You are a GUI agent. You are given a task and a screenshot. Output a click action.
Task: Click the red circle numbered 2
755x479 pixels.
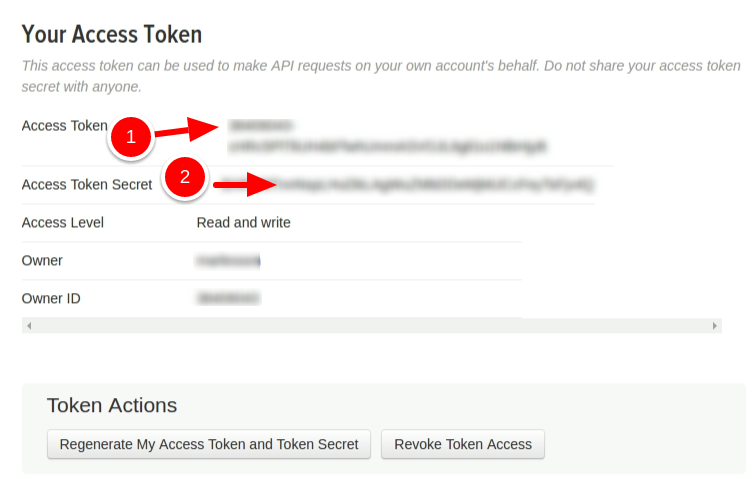click(185, 177)
